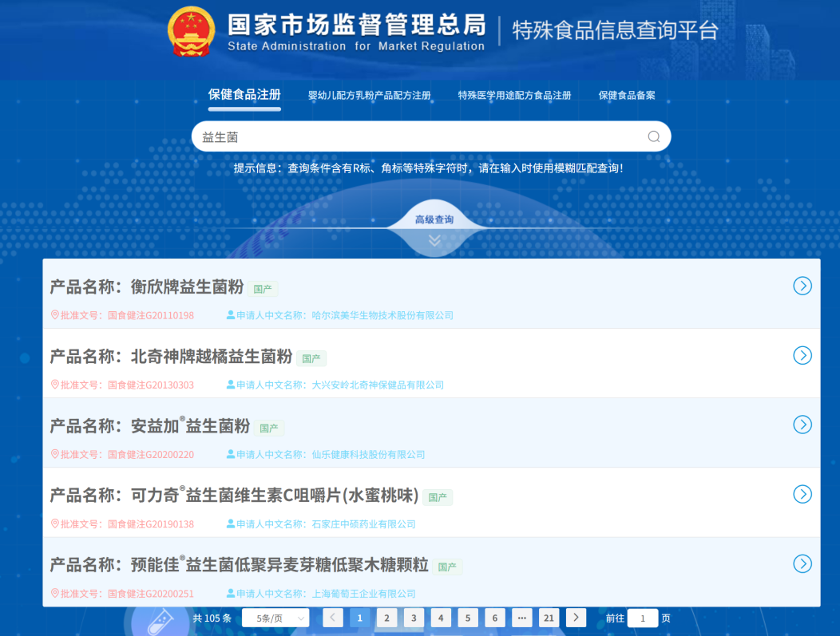Click the double chevron under 高级查询
Screen dimensions: 840x636
point(434,240)
